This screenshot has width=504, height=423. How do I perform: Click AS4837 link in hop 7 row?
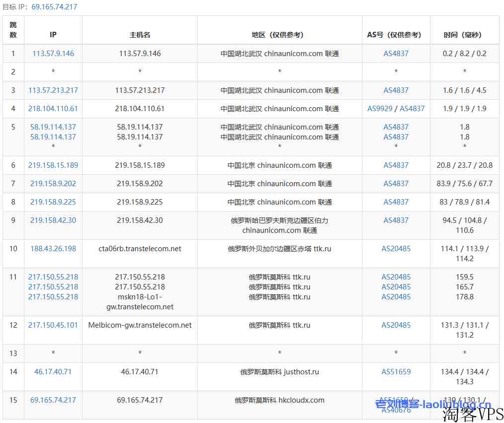(396, 183)
